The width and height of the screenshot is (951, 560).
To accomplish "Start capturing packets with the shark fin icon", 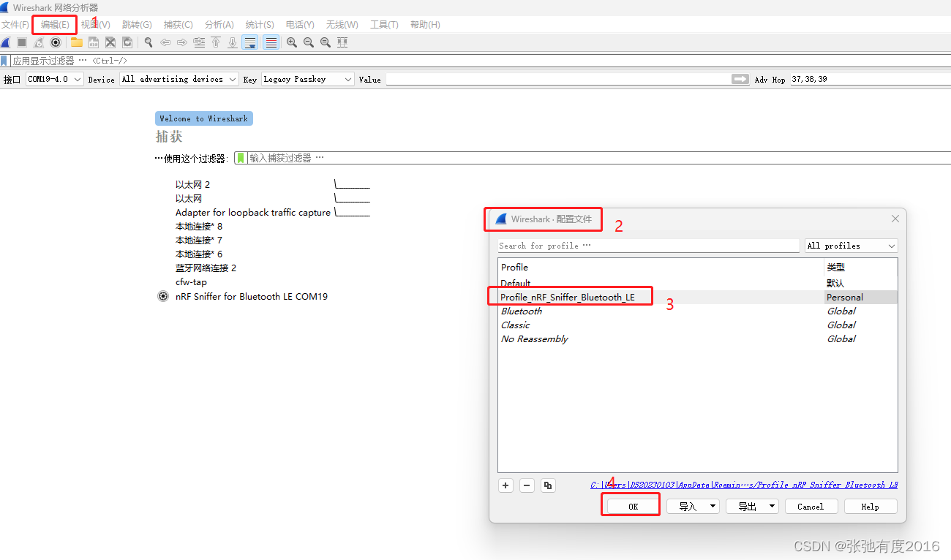I will click(6, 42).
